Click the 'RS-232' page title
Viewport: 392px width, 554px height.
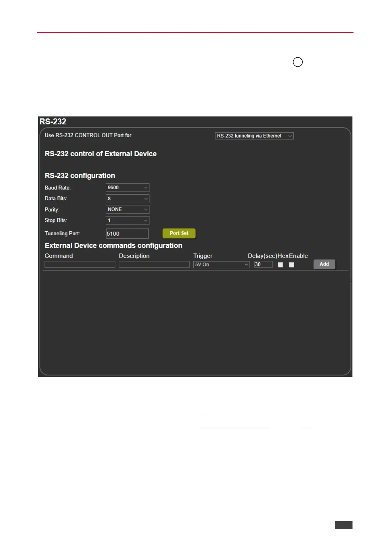pyautogui.click(x=53, y=121)
